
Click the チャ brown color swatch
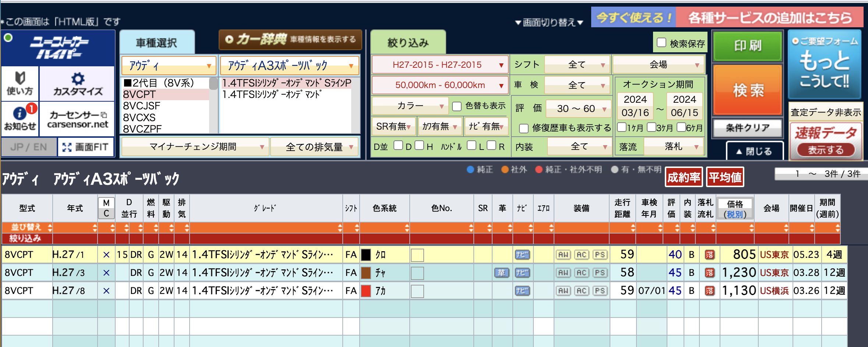pos(366,273)
